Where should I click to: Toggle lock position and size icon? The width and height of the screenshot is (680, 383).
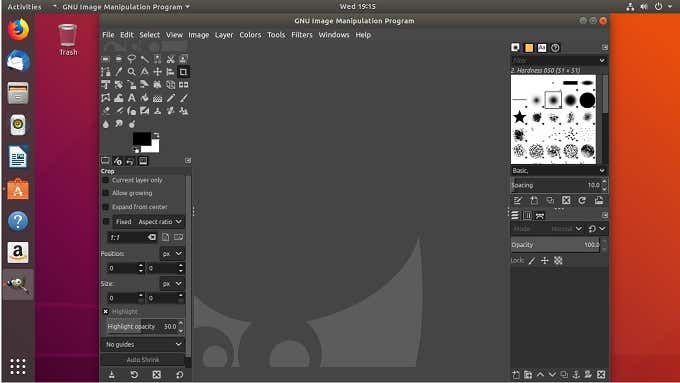[545, 261]
